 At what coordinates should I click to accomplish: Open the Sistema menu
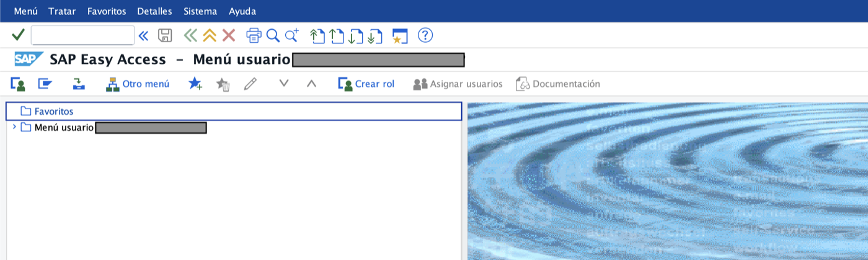(200, 11)
